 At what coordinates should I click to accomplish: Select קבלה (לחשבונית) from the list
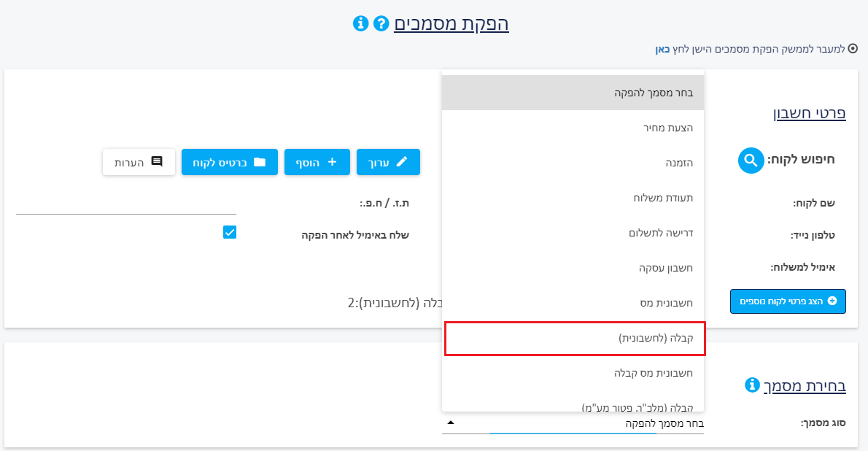pyautogui.click(x=575, y=338)
